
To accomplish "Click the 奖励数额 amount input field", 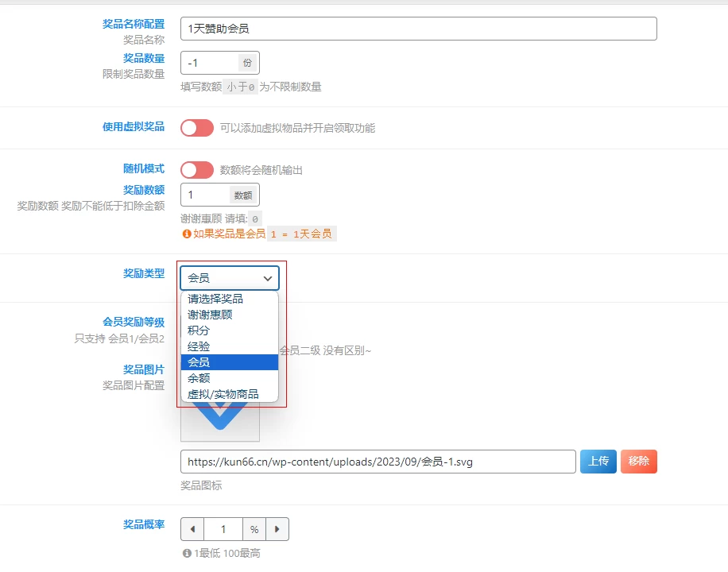I will click(x=207, y=194).
